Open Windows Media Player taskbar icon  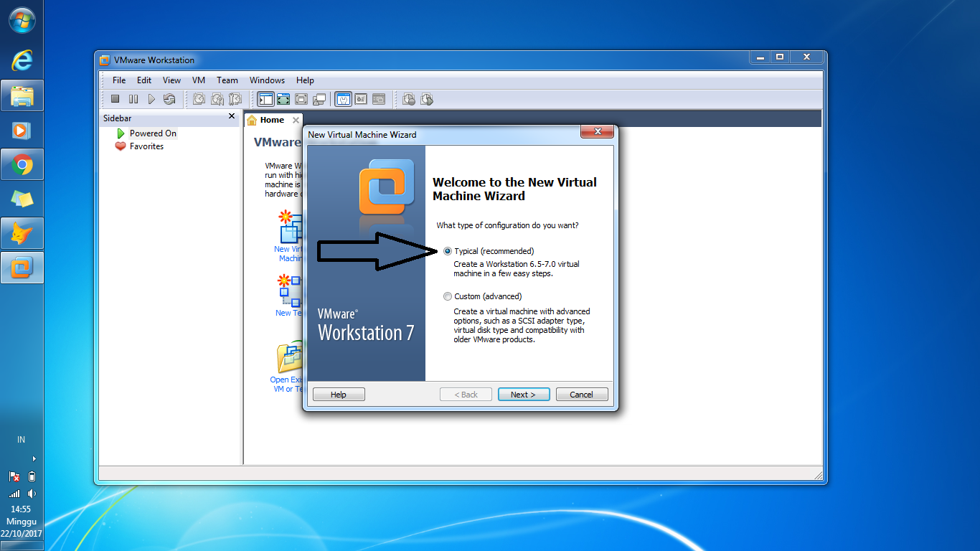pyautogui.click(x=22, y=130)
